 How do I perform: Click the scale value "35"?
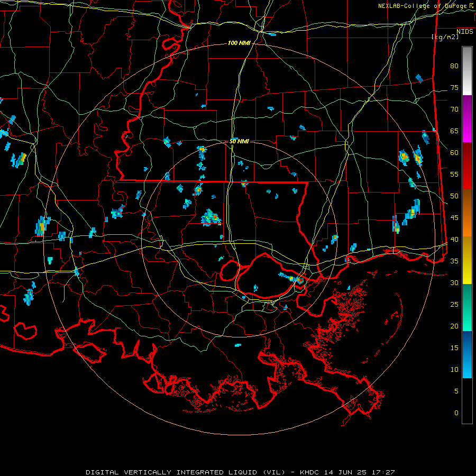(454, 261)
